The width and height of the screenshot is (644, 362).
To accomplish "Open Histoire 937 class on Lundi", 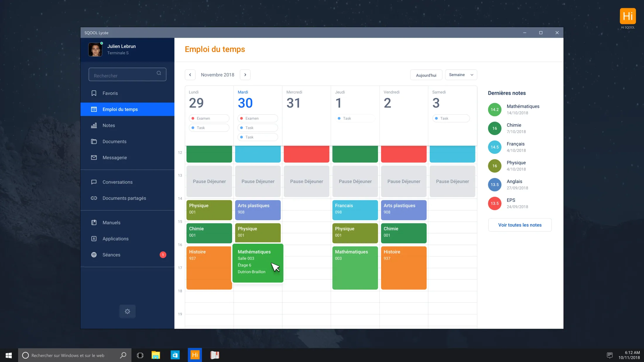I will tap(209, 268).
